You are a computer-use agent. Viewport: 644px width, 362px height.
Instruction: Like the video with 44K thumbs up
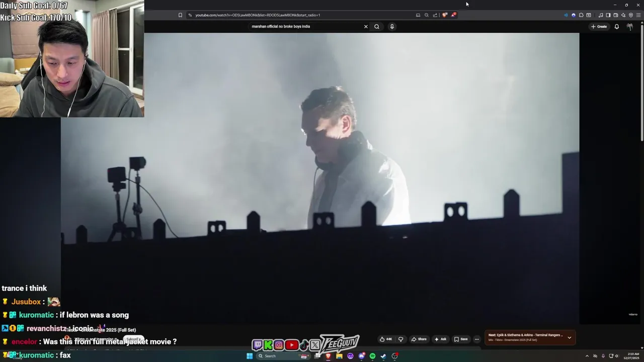[386, 339]
